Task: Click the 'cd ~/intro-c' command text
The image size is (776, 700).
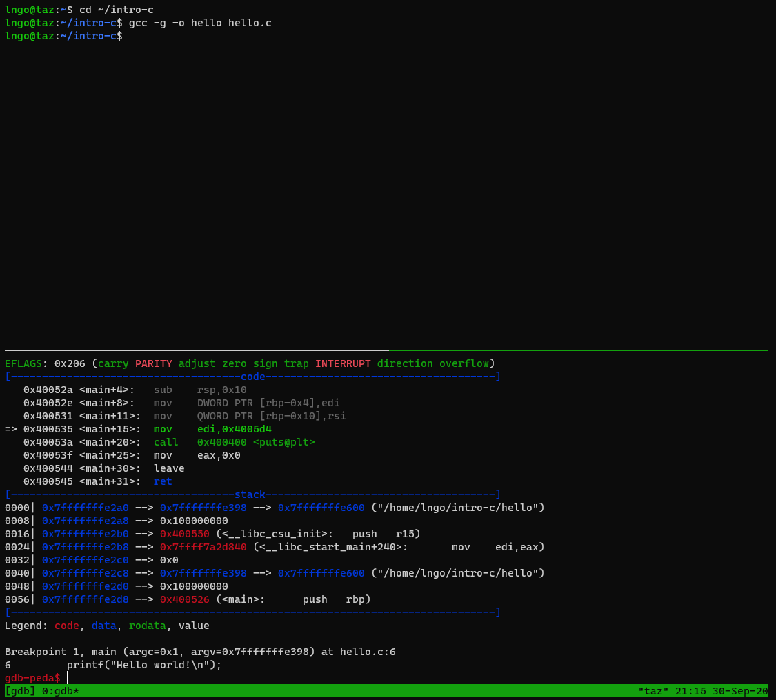Action: coord(117,10)
